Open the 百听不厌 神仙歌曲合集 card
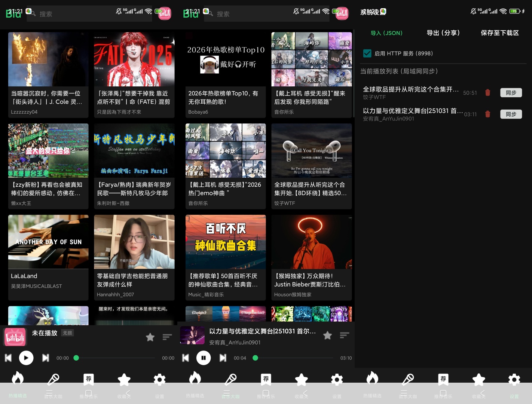Screen dimensions: 532x404 226,257
